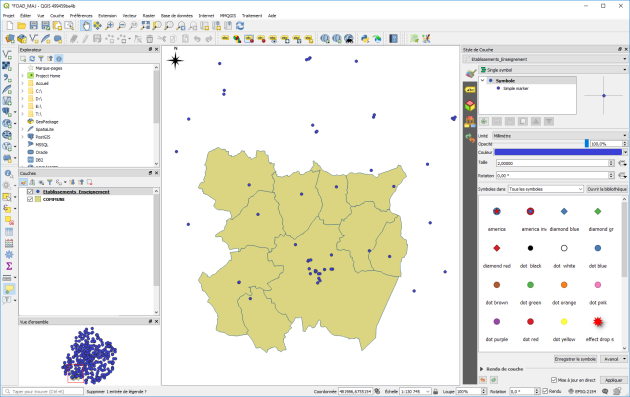Toggle the Mise à jour en direct checkbox
Image resolution: width=630 pixels, height=397 pixels.
[x=554, y=380]
